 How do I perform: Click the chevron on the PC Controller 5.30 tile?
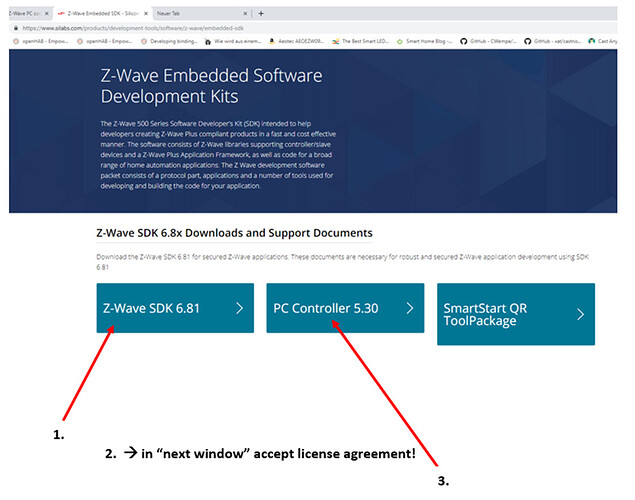[410, 309]
